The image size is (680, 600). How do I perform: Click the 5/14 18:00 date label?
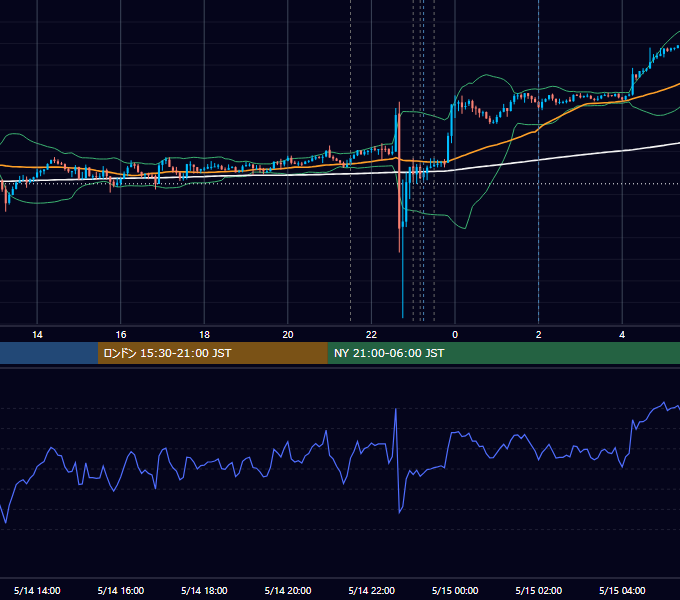coord(204,590)
